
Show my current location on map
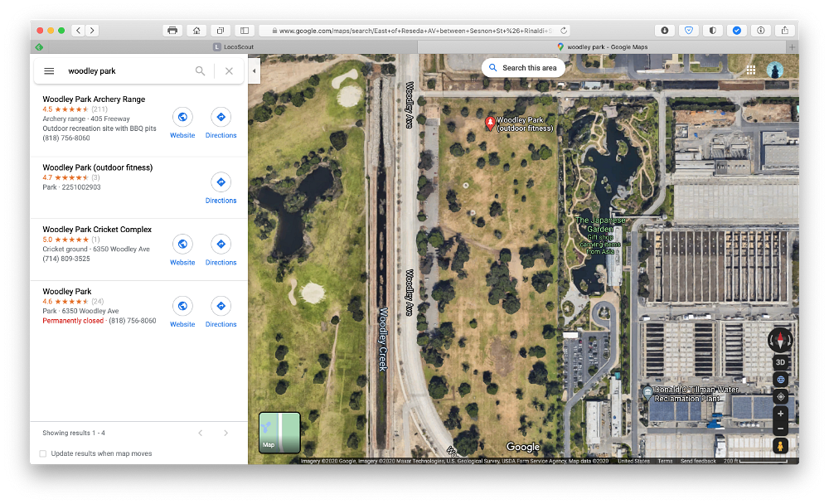pos(780,396)
